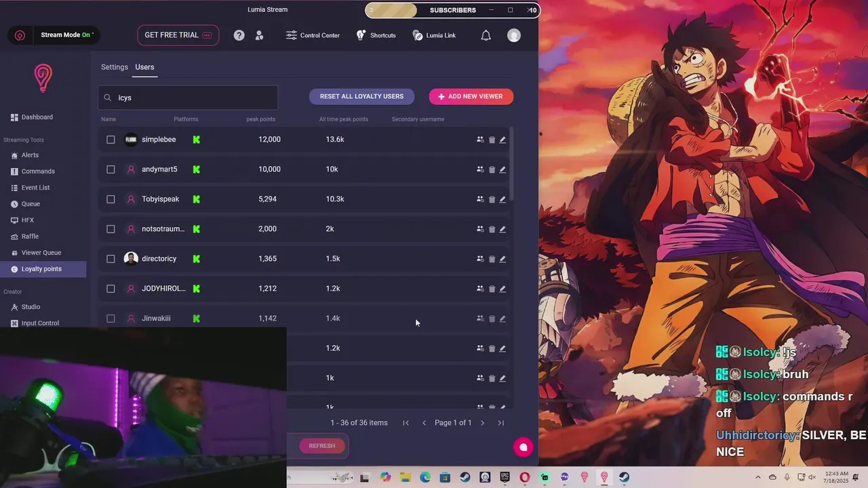Tick the Jinwakiii row checkbox

pos(111,319)
